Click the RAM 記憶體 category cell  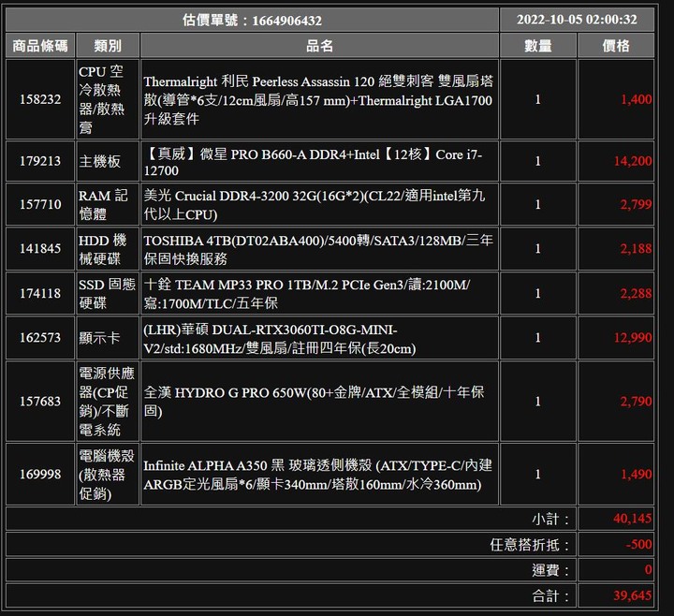(108, 204)
